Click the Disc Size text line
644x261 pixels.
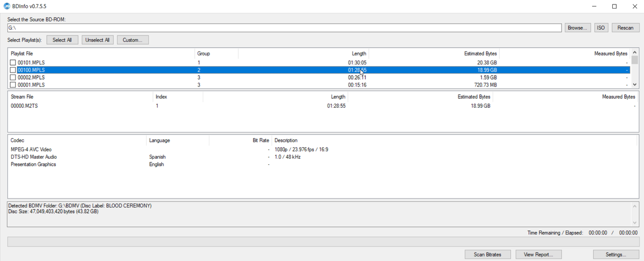[x=53, y=212]
